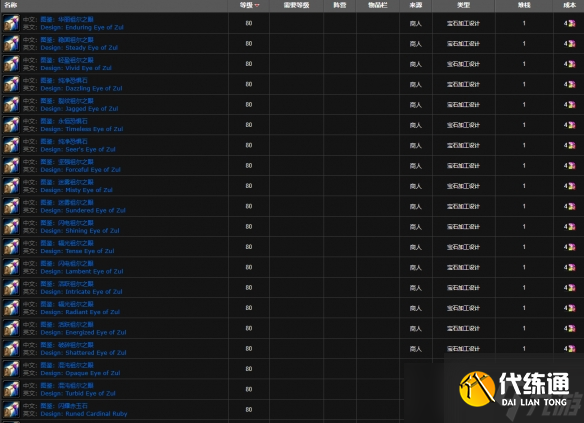Click the Design: Misty Eye of Zul icon

[x=11, y=186]
